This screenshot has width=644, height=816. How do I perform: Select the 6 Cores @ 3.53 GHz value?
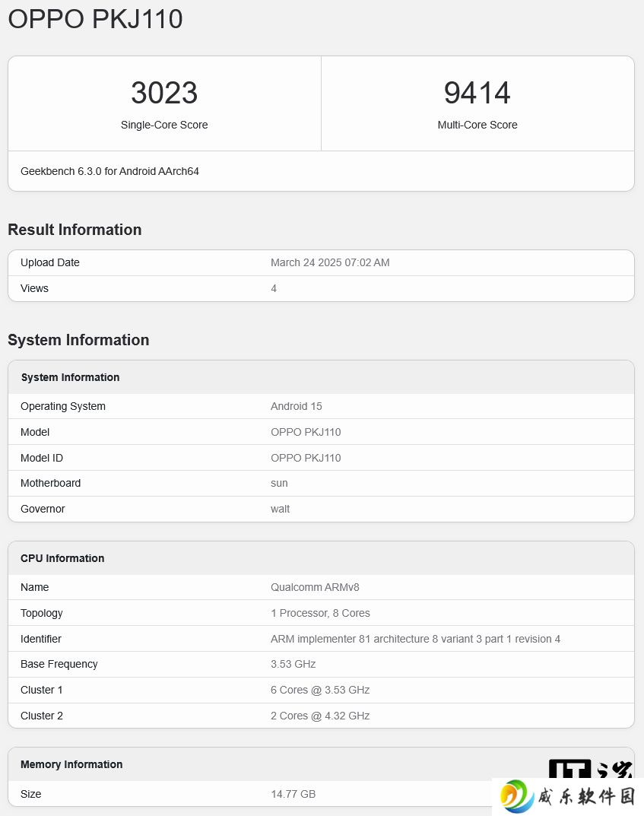(320, 690)
